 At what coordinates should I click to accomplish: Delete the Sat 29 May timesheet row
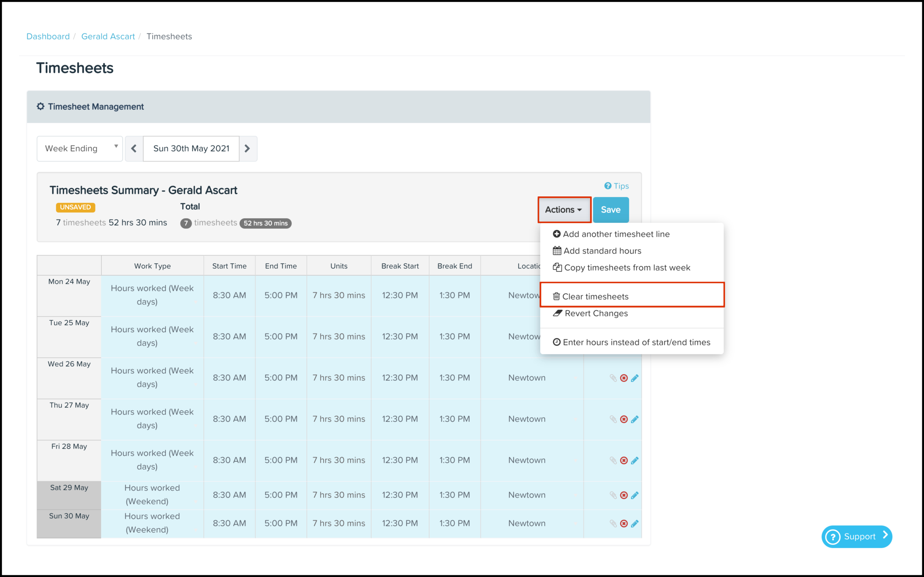tap(624, 495)
